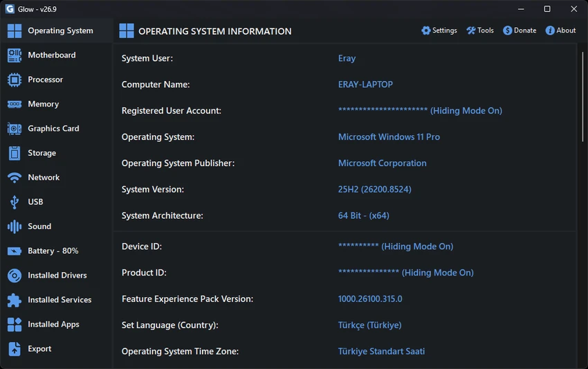Click Feature Experience Pack version 1000.26100.315.0

coord(370,299)
